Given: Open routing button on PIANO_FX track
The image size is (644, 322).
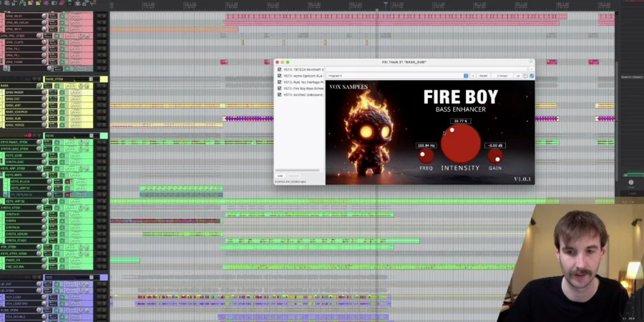Looking at the screenshot, I should coord(53,260).
